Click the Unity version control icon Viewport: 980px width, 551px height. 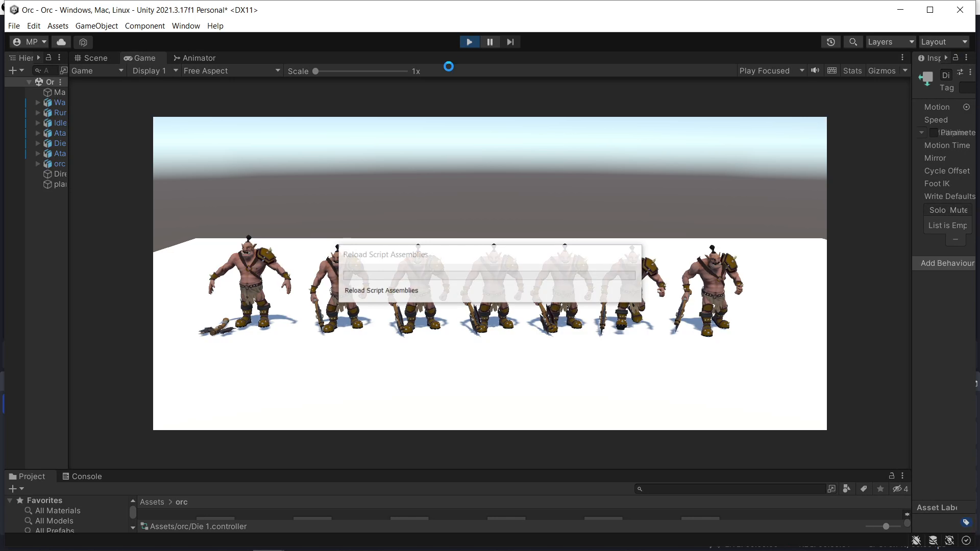pyautogui.click(x=83, y=42)
